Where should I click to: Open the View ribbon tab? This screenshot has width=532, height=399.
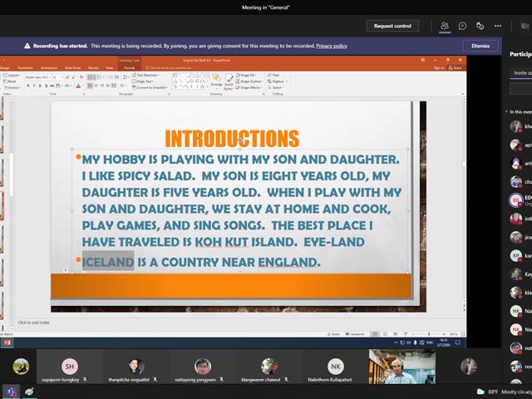coord(110,68)
